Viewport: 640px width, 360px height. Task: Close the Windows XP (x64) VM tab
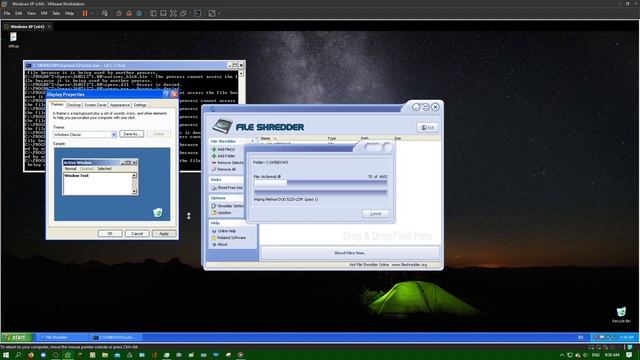(x=49, y=27)
